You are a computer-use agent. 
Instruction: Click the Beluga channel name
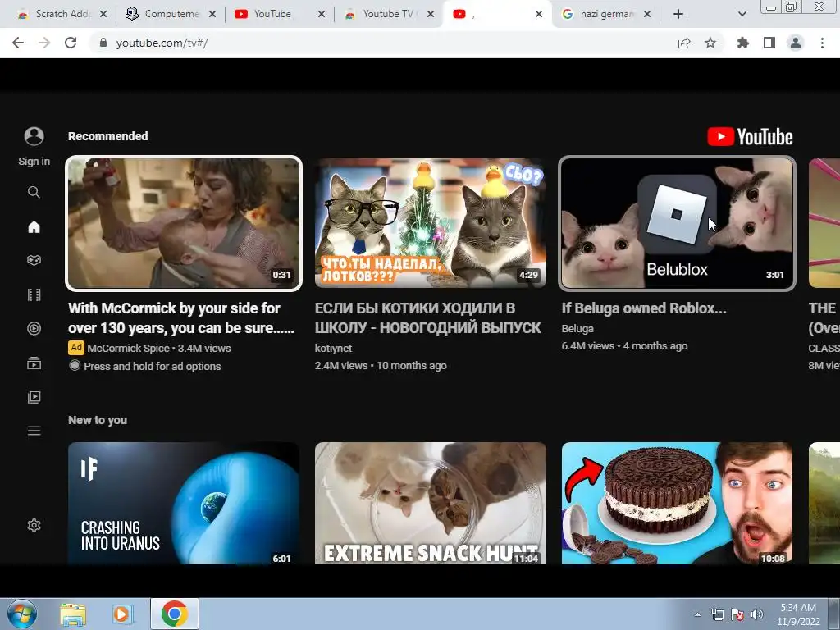[x=577, y=328]
